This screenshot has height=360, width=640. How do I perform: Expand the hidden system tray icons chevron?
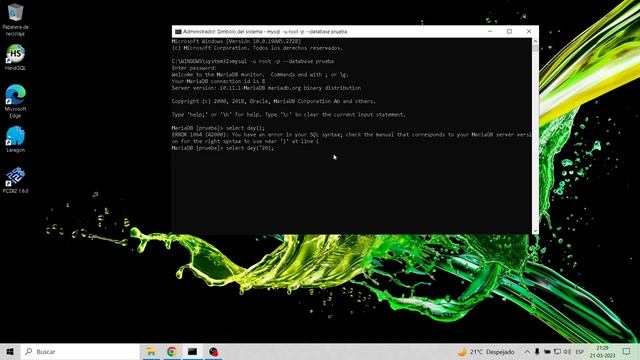pyautogui.click(x=527, y=351)
